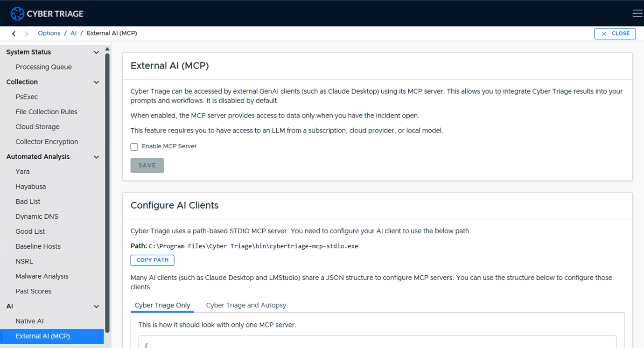Open NSRL settings

coord(24,261)
